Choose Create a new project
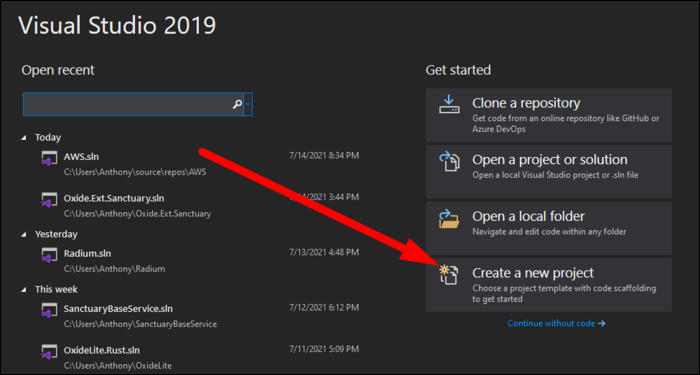700x375 pixels. [x=549, y=285]
